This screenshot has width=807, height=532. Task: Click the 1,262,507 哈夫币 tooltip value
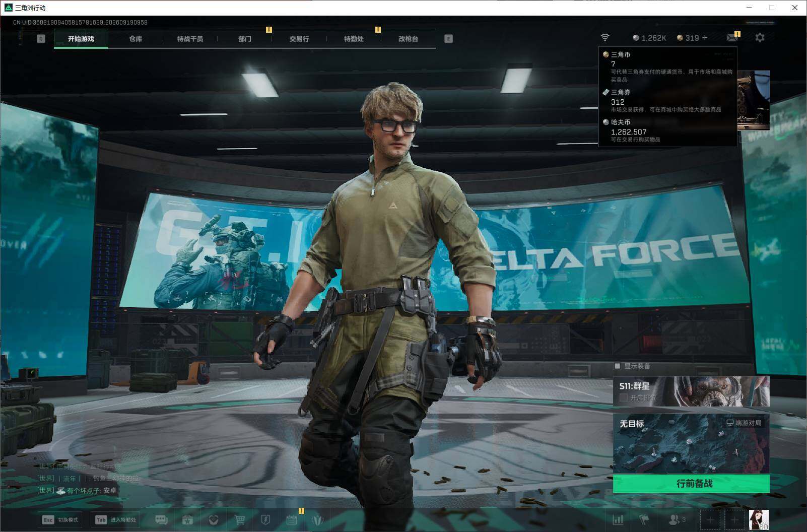tap(629, 132)
